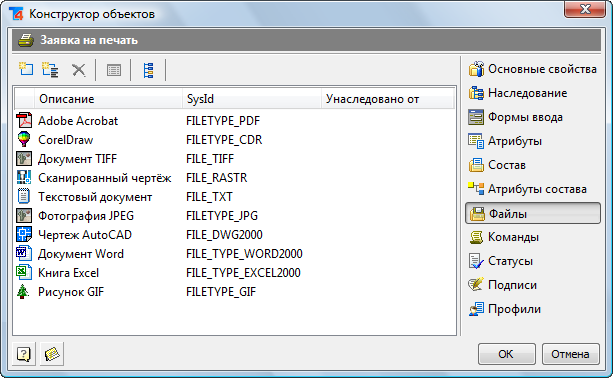Click the add from list toolbar icon

(50, 70)
